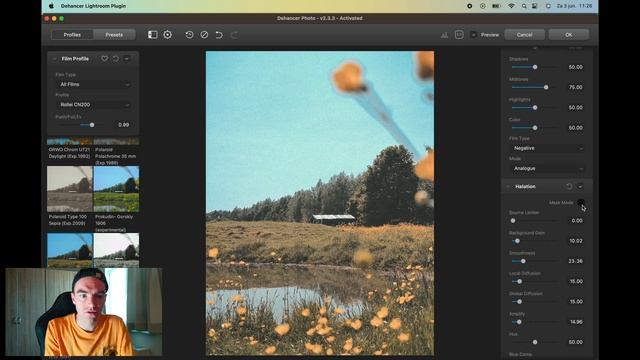Click the Highlights slider handle
The image size is (640, 360).
coord(535,108)
